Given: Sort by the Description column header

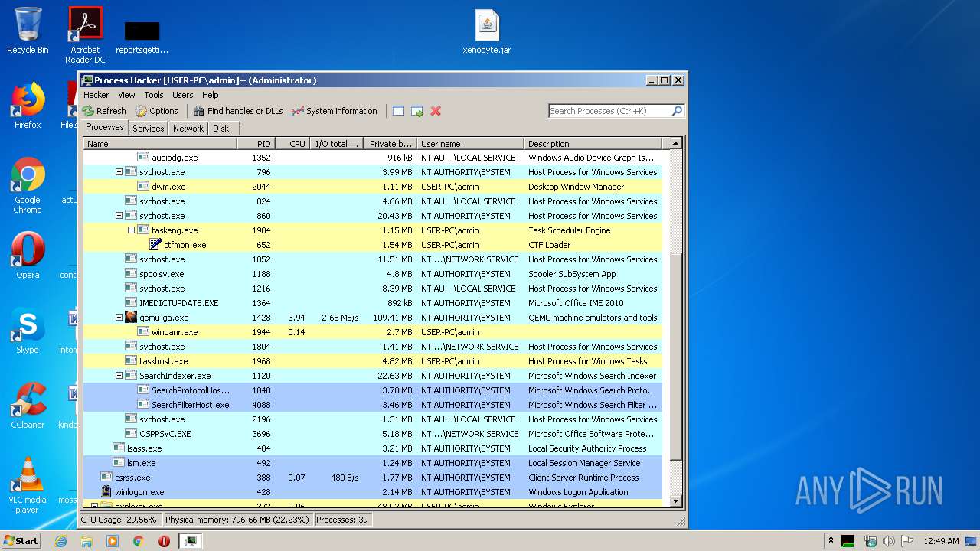Looking at the screenshot, I should (x=593, y=144).
